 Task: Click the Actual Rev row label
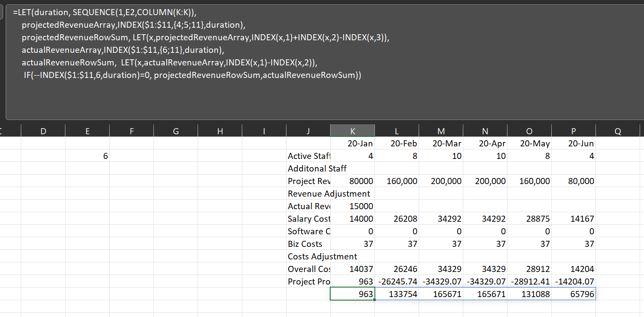point(308,206)
